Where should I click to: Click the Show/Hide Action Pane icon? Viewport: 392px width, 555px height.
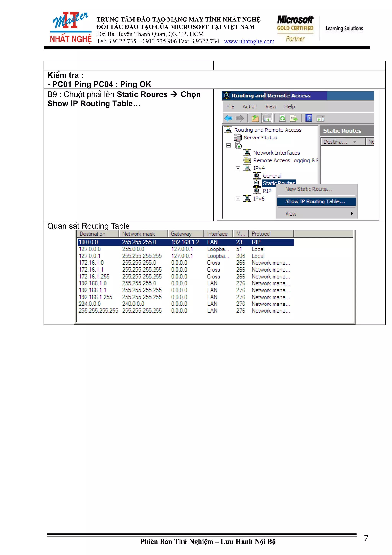click(x=320, y=118)
